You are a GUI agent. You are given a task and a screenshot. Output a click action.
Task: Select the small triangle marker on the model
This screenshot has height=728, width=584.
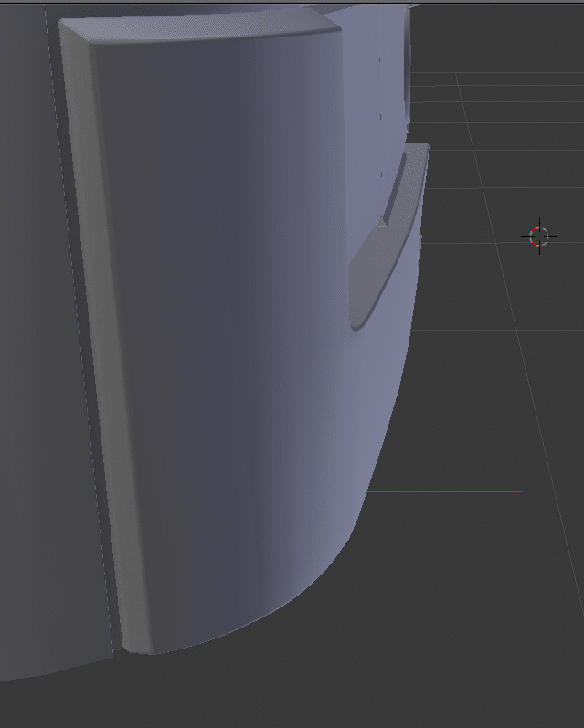coord(381,220)
